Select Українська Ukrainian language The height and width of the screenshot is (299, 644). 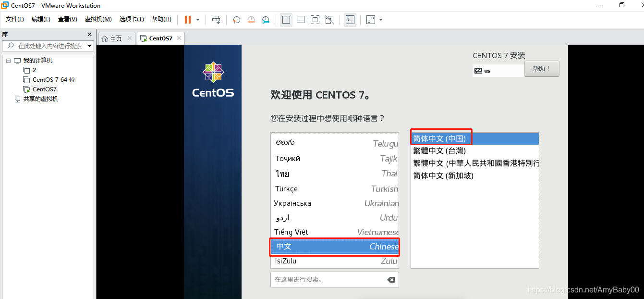[x=335, y=203]
